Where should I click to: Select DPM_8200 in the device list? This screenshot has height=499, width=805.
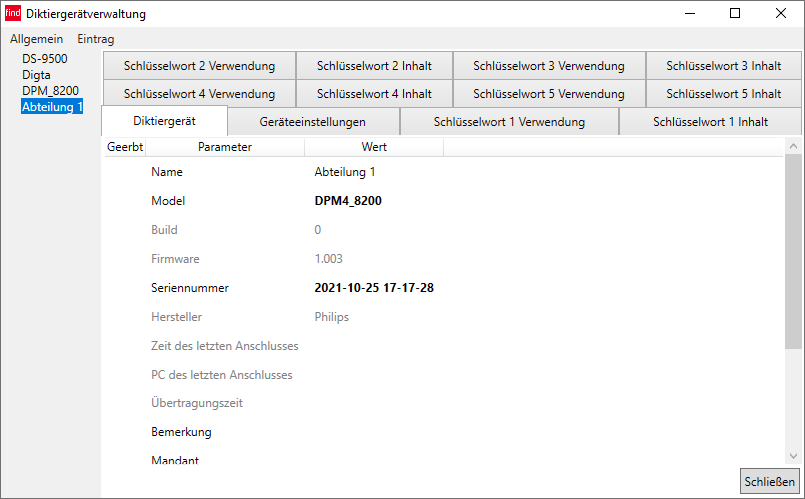(x=50, y=91)
